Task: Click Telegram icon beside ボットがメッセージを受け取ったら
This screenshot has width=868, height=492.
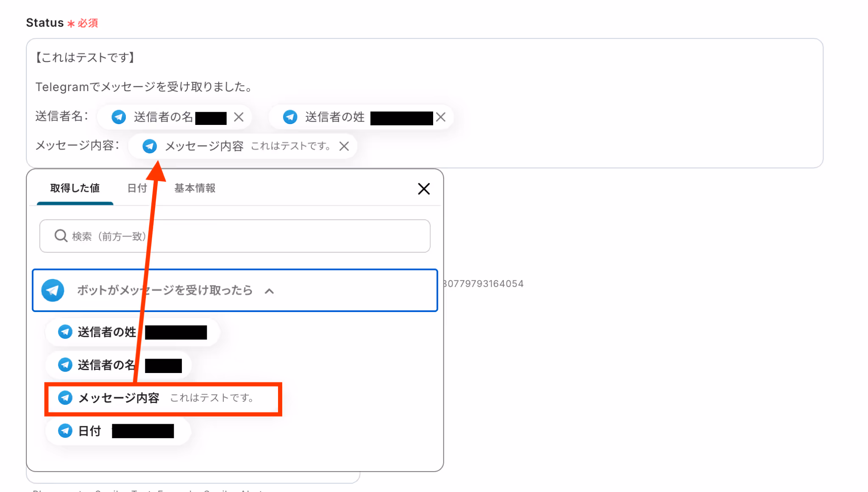Action: tap(53, 290)
